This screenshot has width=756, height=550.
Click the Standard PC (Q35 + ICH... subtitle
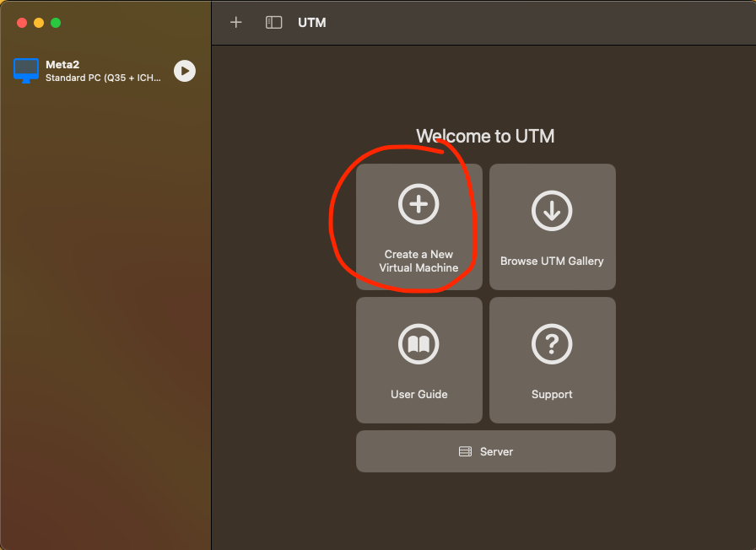(103, 78)
